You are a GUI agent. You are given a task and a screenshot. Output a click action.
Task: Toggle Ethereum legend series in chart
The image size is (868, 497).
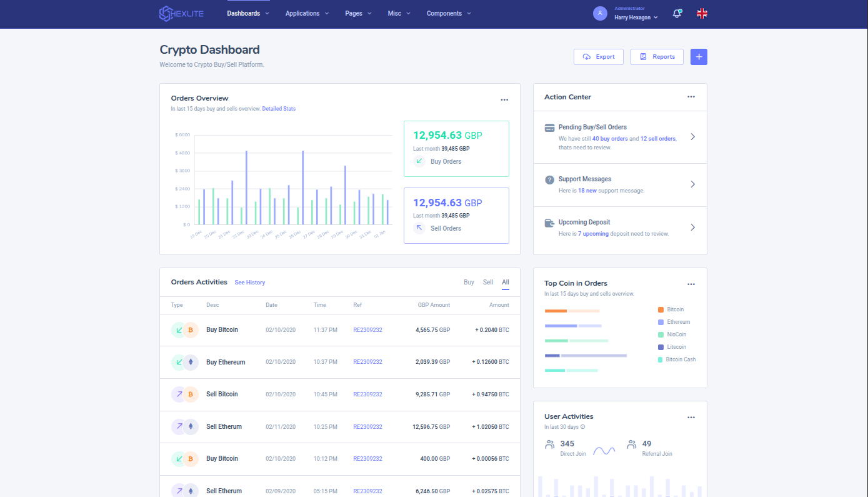point(678,322)
